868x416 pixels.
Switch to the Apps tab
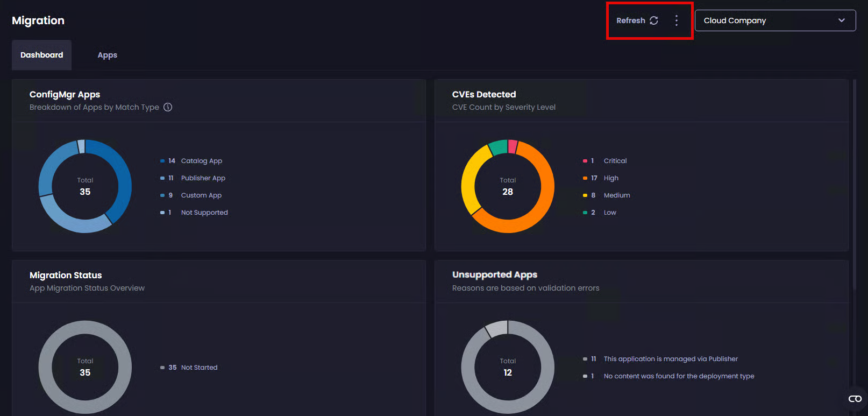click(107, 55)
